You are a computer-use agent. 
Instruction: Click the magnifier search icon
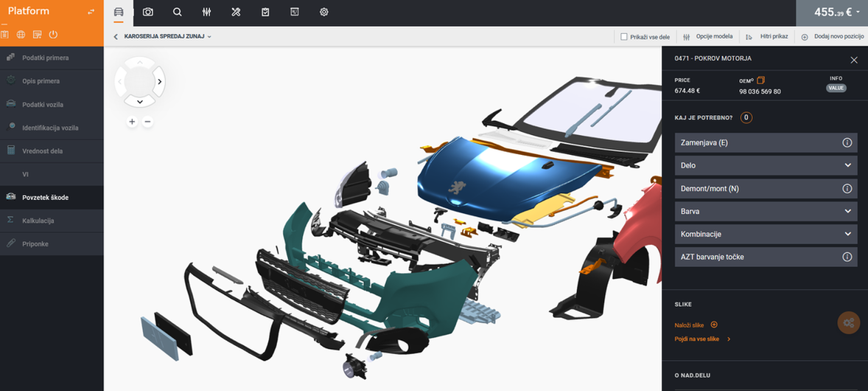(x=178, y=13)
